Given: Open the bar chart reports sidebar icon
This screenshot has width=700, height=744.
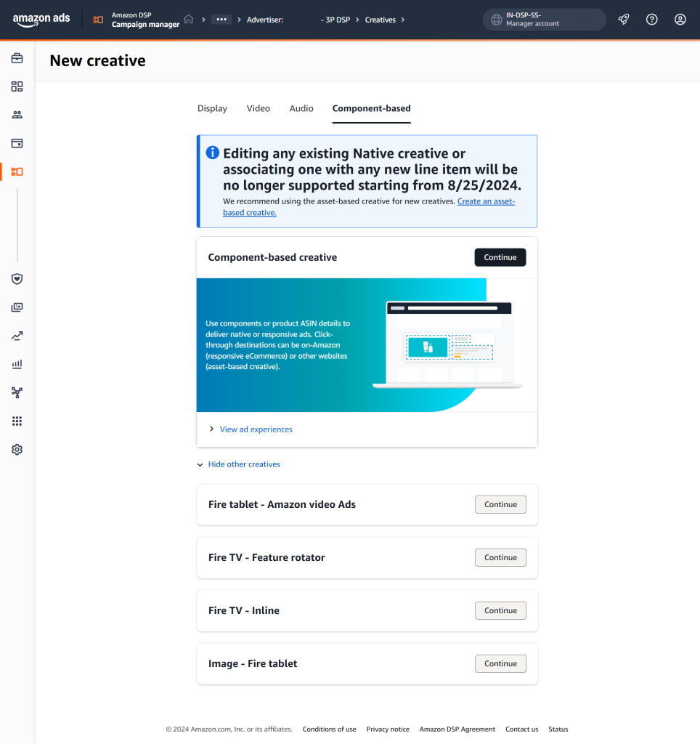Looking at the screenshot, I should pos(17,365).
